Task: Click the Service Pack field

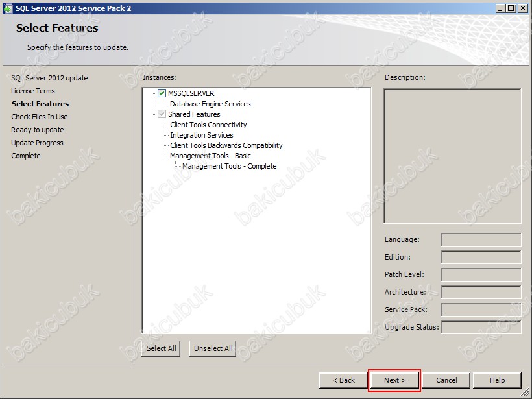Action: coord(481,309)
